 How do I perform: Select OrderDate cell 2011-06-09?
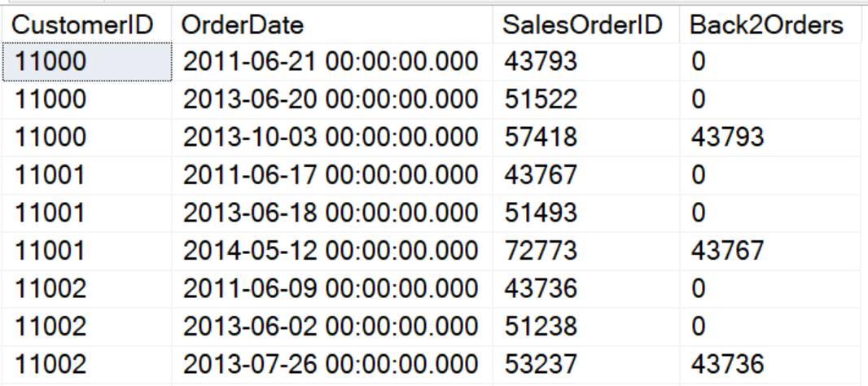(332, 289)
